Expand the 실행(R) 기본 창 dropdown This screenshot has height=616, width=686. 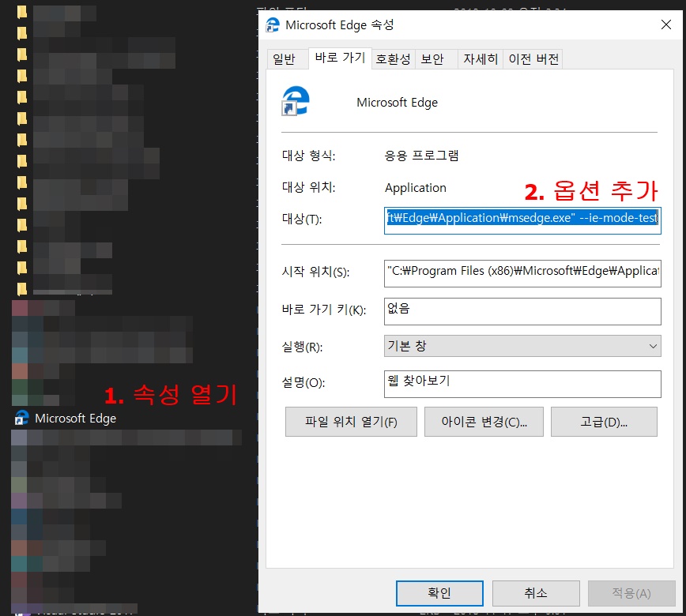pos(522,346)
